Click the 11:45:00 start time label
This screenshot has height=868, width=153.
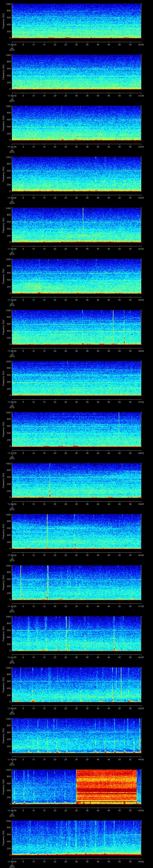(x=12, y=862)
